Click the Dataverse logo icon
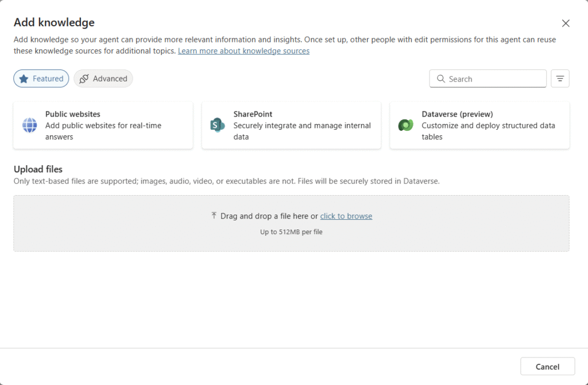 (406, 125)
